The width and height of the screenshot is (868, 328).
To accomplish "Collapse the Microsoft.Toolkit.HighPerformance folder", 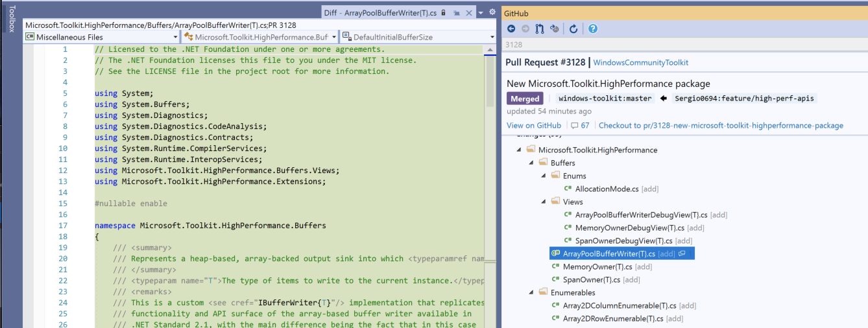I will click(x=519, y=150).
